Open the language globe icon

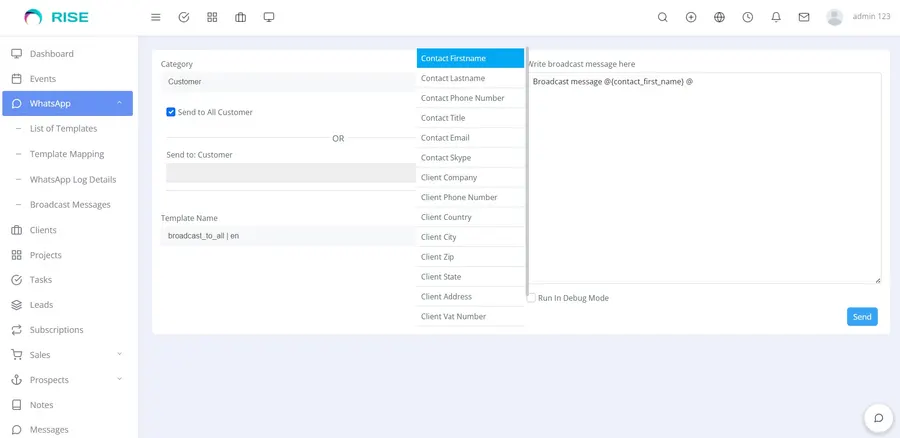point(719,17)
